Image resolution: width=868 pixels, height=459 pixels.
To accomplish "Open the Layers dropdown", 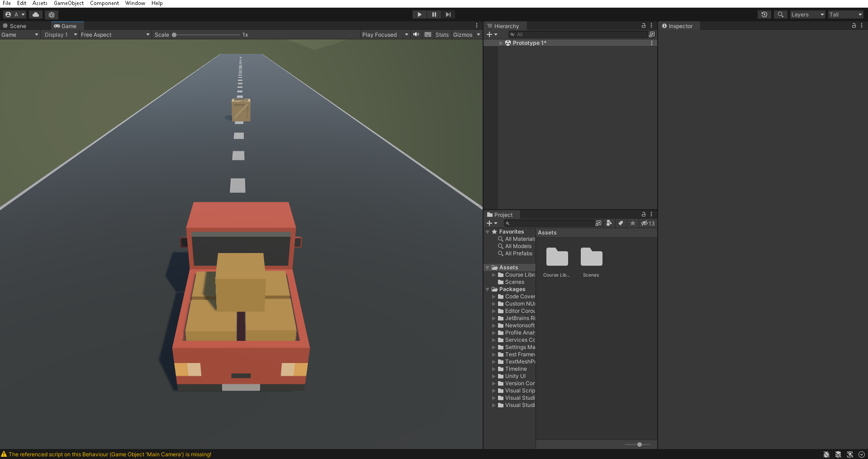I will point(807,14).
